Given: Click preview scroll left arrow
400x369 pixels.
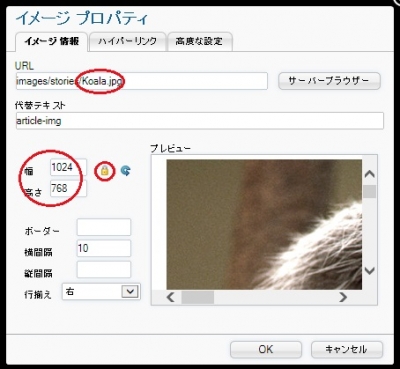Looking at the screenshot, I should 171,297.
